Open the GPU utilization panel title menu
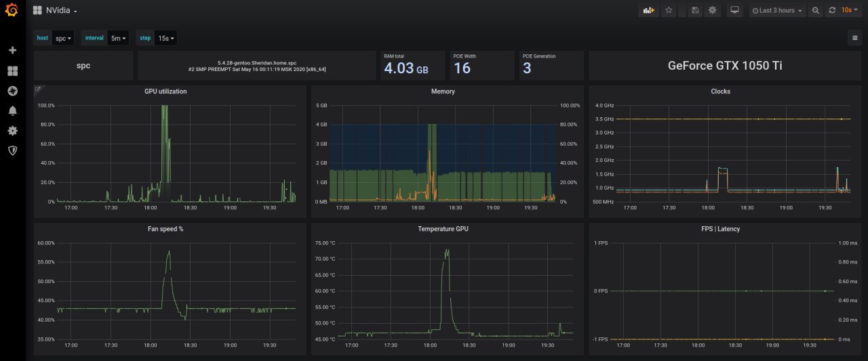Screen dimensions: 868x361 click(165, 91)
